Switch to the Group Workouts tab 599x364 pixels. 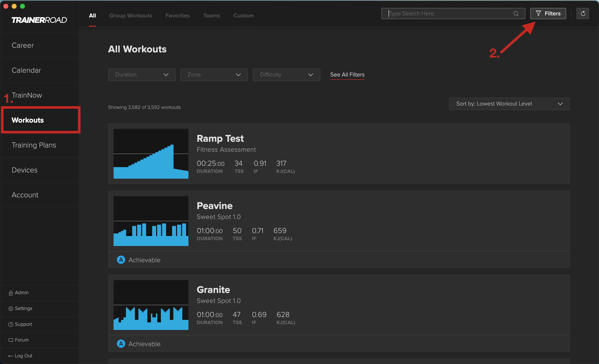click(131, 16)
